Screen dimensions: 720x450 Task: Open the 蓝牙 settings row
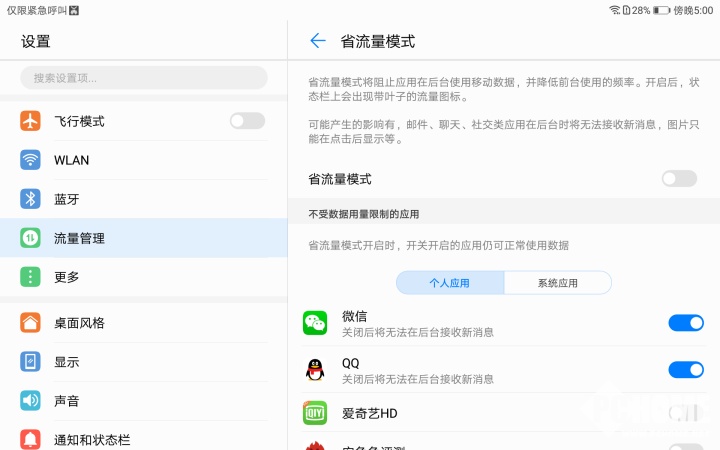click(144, 199)
